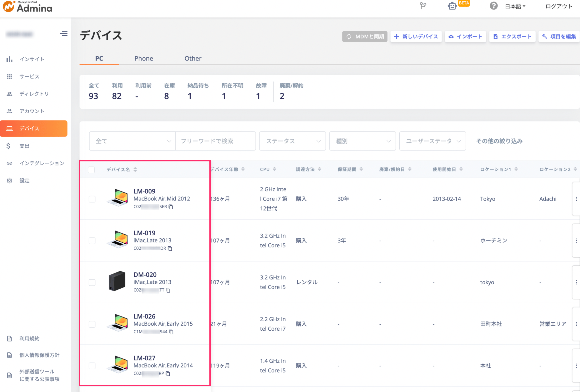The height and width of the screenshot is (392, 580).
Task: Click the DM-020 desktop tower thumbnail
Action: click(x=117, y=281)
